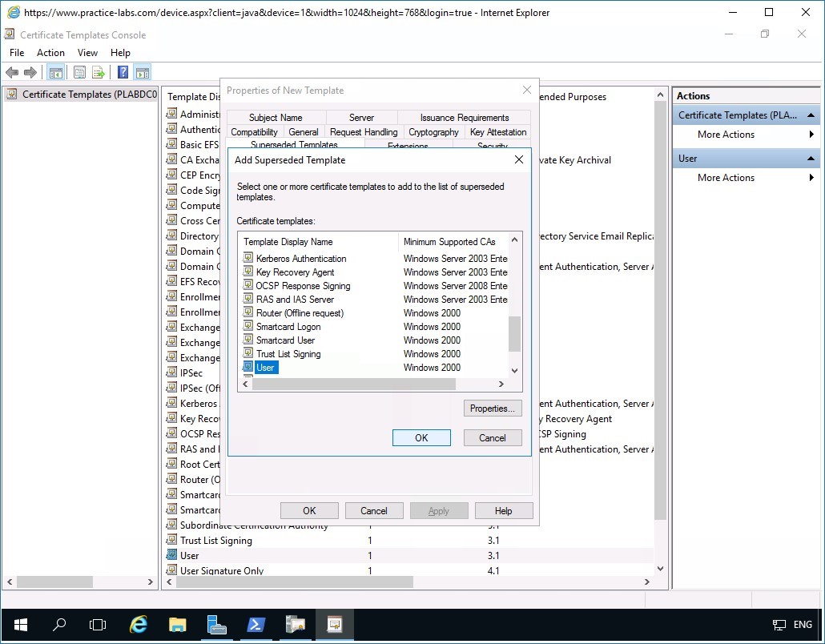Switch to the Request Handling tab

click(364, 132)
